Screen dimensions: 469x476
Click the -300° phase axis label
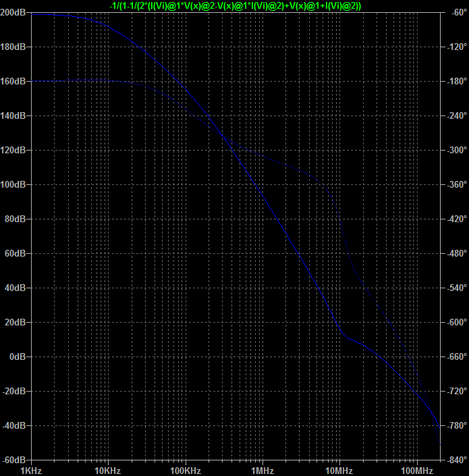pyautogui.click(x=457, y=151)
